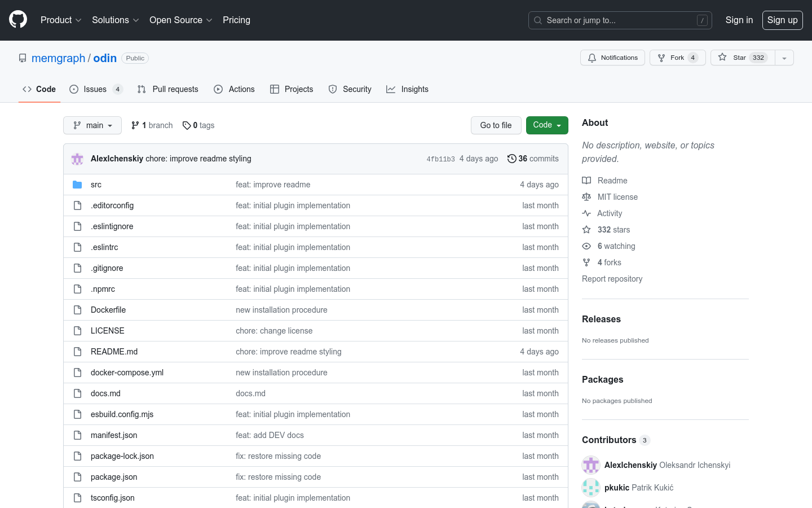Click the file icon beside README.md
The width and height of the screenshot is (812, 508).
77,352
